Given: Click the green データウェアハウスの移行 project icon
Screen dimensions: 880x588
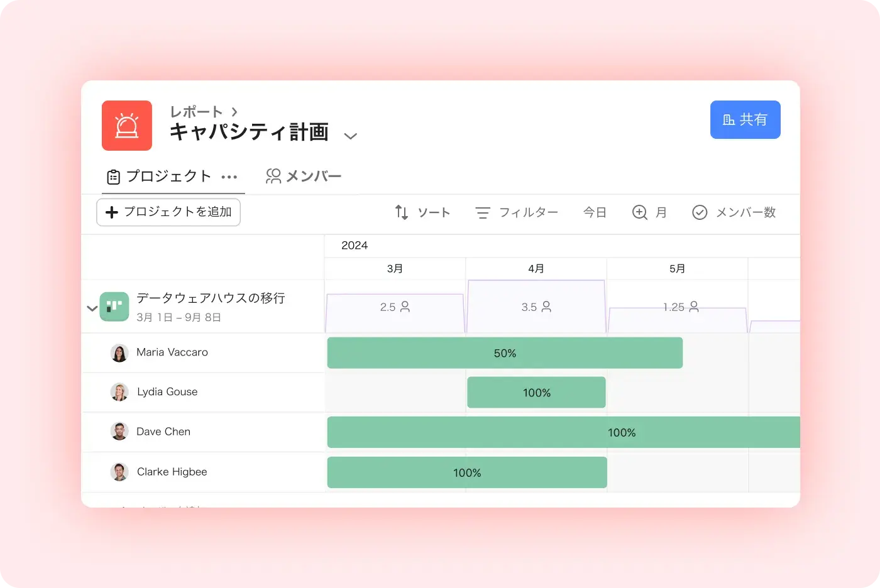Looking at the screenshot, I should click(114, 307).
